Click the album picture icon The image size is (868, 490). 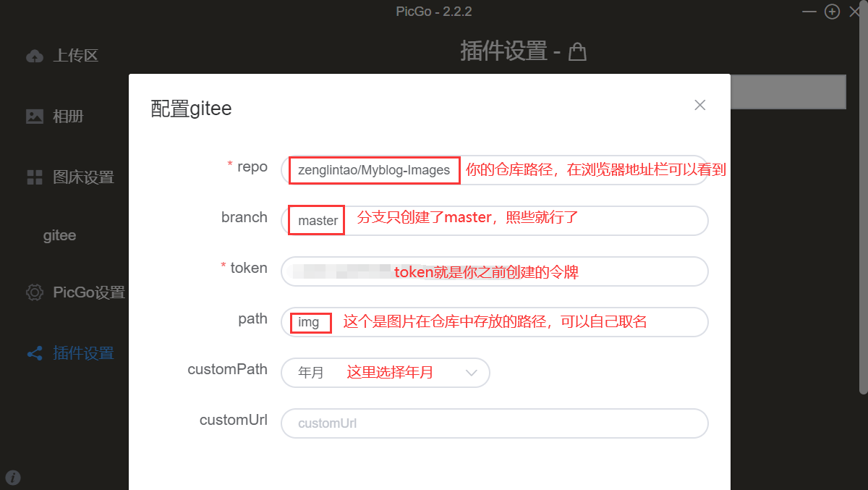pos(35,116)
